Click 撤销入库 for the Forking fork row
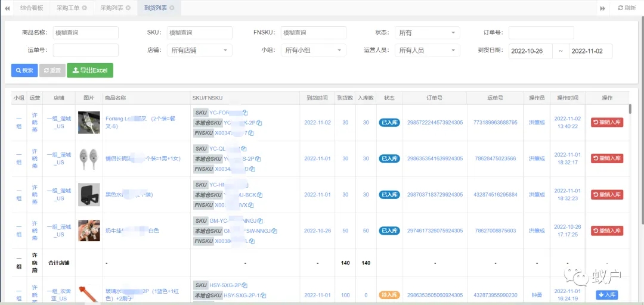 (607, 122)
